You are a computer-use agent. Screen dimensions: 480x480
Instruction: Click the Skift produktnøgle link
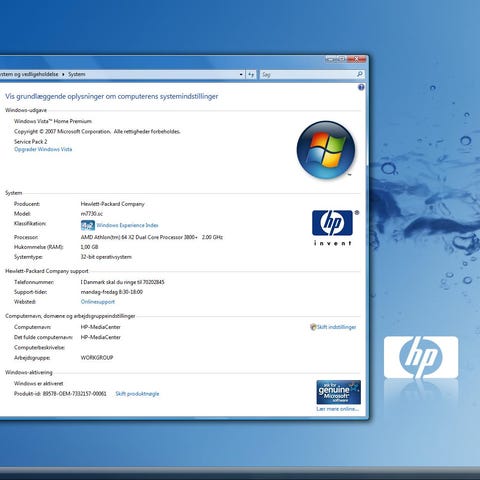(x=137, y=394)
